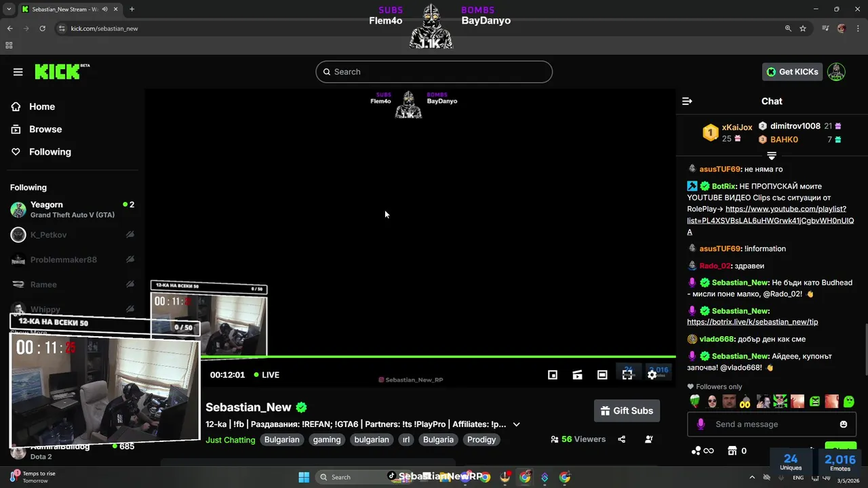Toggle theater mode
868x488 pixels.
tap(602, 375)
